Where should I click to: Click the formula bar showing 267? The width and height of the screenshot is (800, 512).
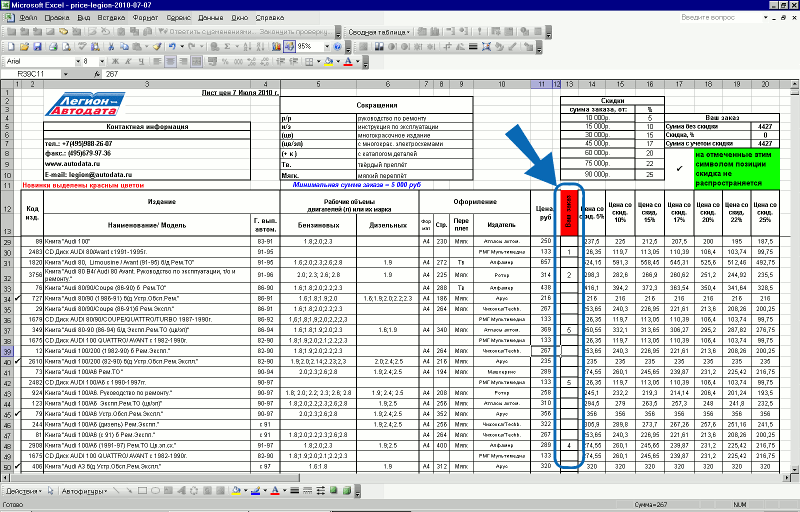click(x=449, y=74)
